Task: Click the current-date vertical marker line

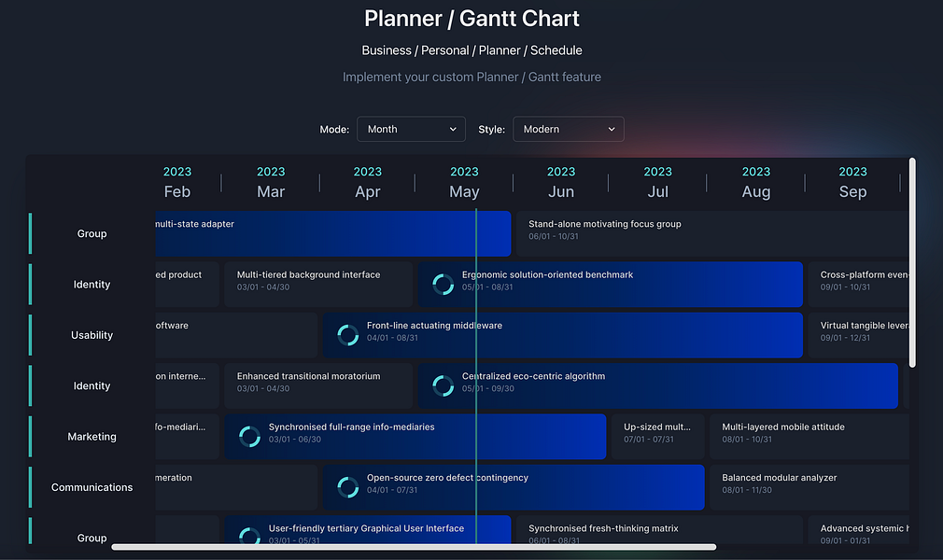Action: [476, 376]
